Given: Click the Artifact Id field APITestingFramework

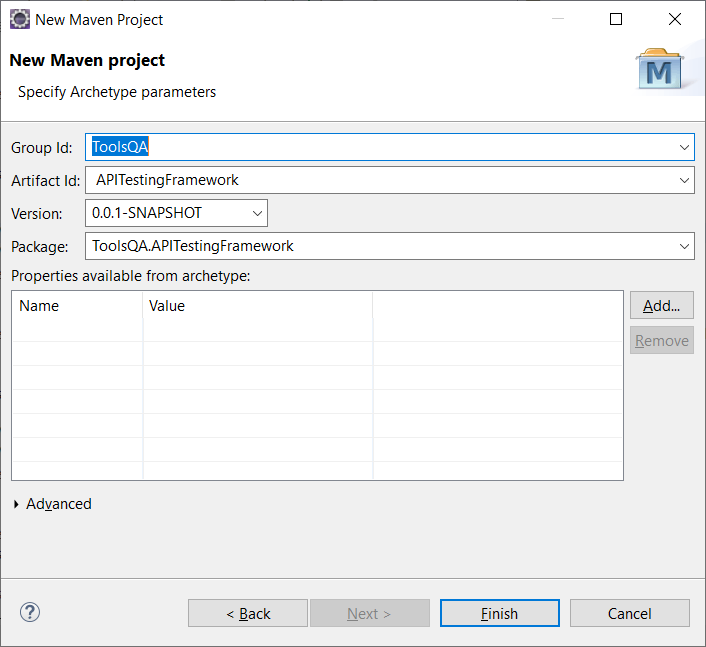Looking at the screenshot, I should pyautogui.click(x=390, y=180).
